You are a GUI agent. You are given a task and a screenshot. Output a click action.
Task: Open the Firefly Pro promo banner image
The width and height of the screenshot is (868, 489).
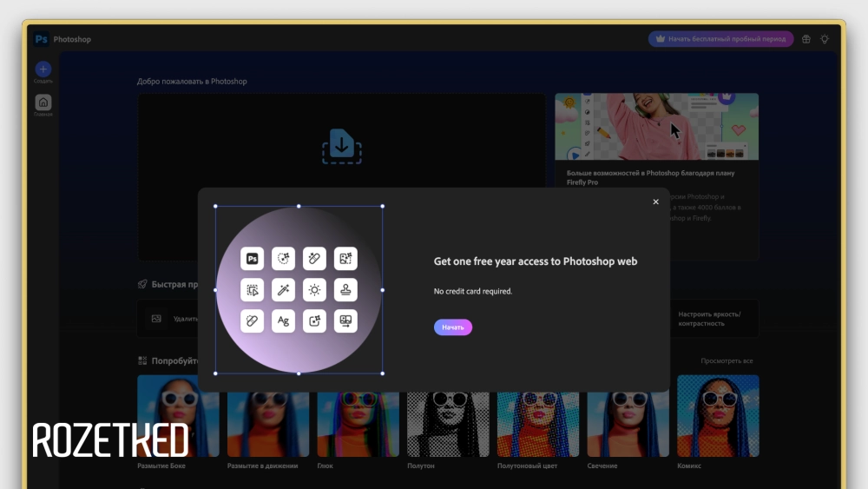(x=656, y=128)
